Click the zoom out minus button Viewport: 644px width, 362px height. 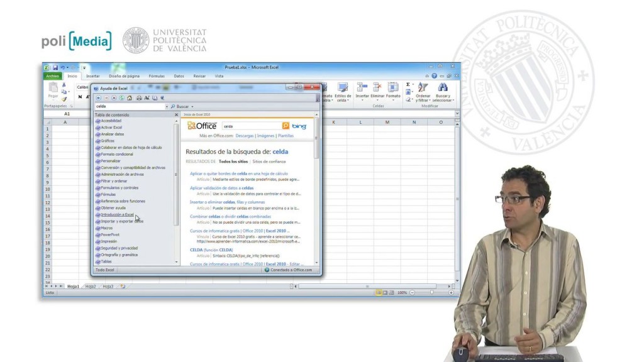[x=412, y=293]
